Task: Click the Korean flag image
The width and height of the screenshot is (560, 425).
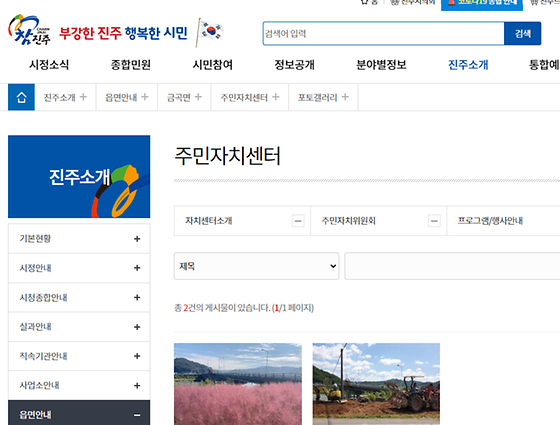Action: point(210,32)
